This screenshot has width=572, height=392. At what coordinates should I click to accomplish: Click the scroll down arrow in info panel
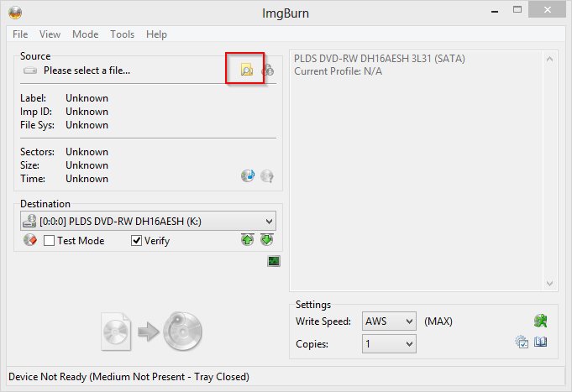pos(550,284)
